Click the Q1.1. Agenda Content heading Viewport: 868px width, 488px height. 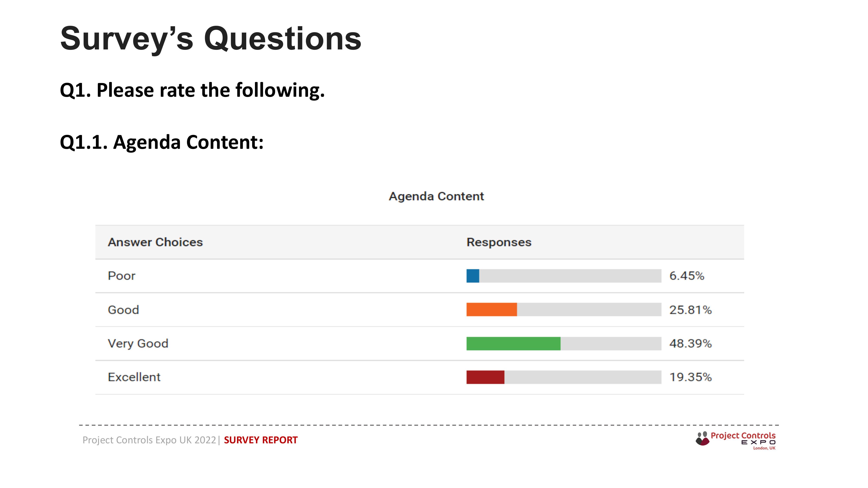click(162, 142)
